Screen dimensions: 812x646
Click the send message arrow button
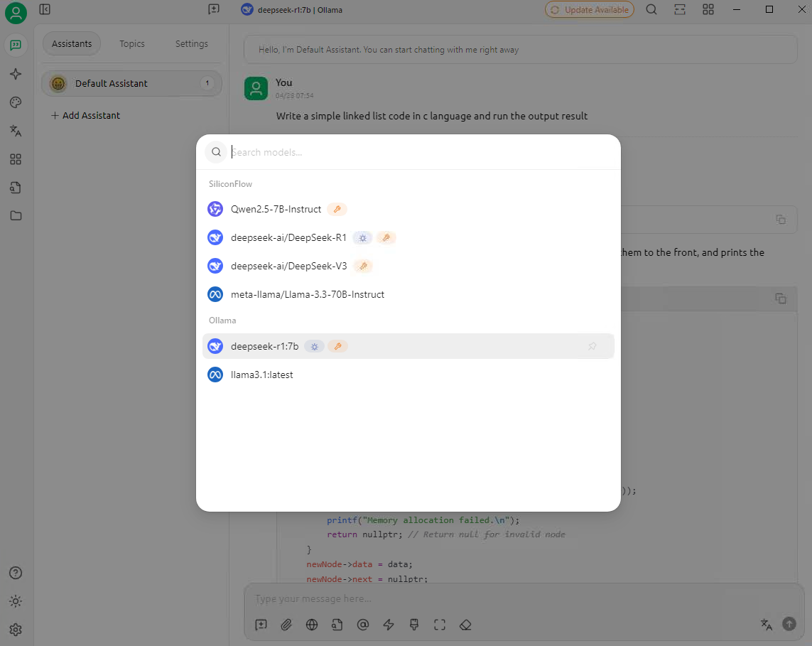[x=789, y=624]
